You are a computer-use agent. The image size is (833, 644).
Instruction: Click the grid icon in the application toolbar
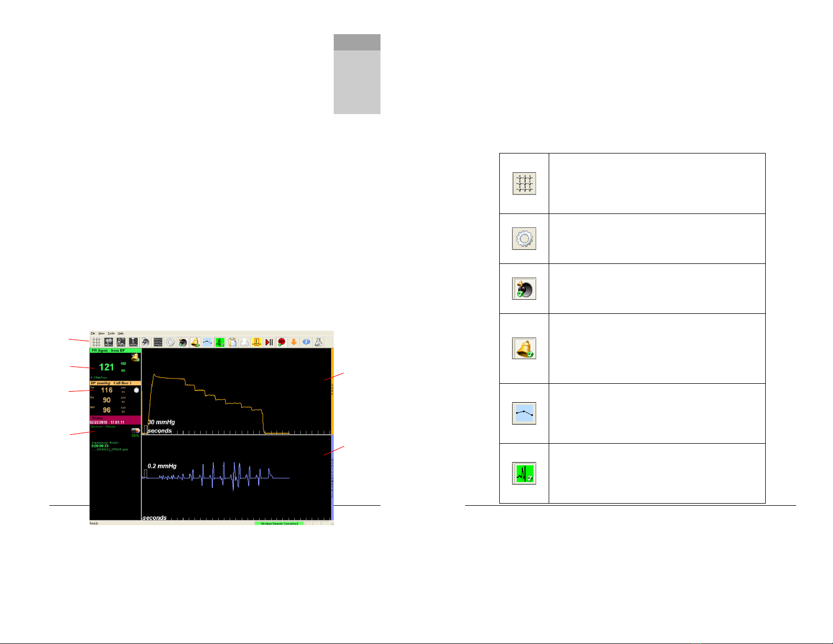click(x=96, y=342)
